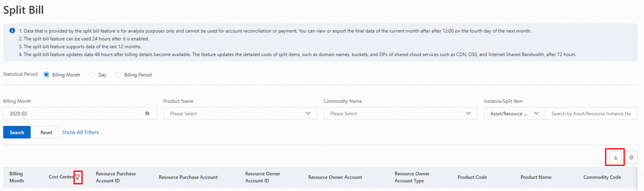Open the Billing Month calendar icon

(x=147, y=113)
